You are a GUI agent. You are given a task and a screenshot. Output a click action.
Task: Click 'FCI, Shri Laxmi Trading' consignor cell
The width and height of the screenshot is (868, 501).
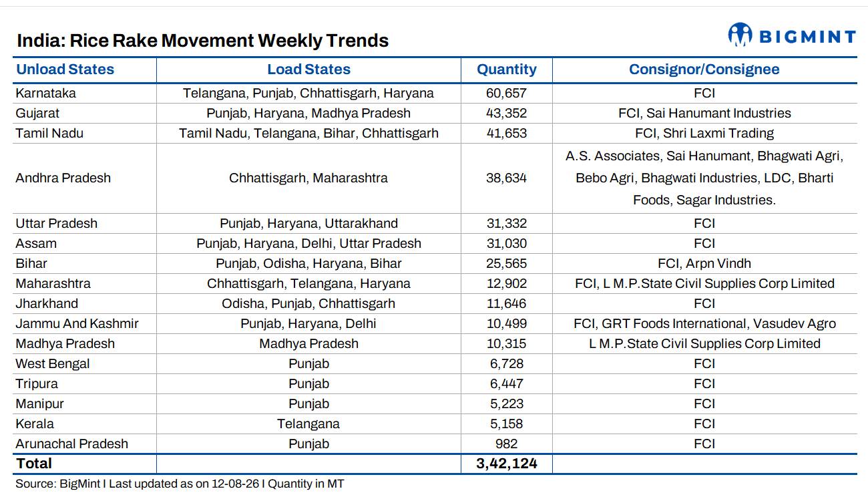tap(704, 133)
